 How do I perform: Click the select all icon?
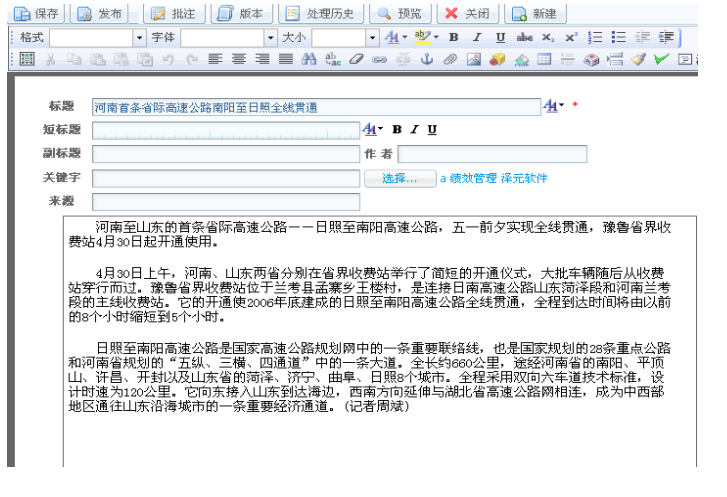coord(27,59)
